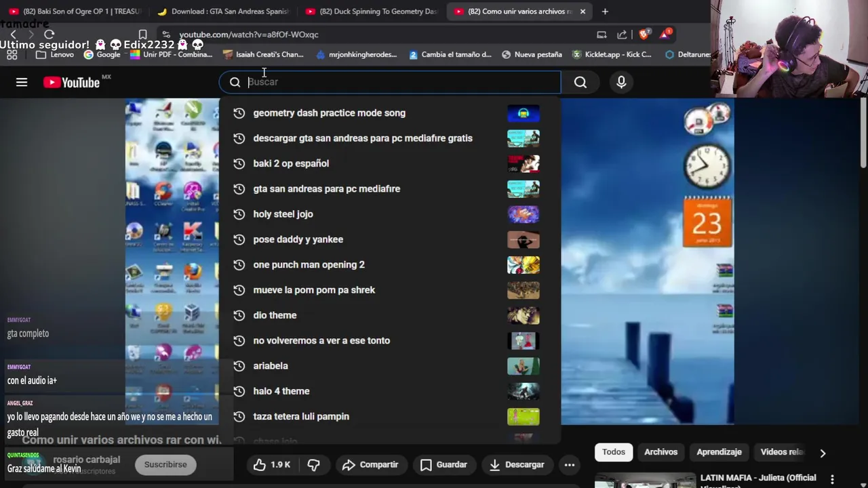Click the address bar URL
Viewport: 868px width, 488px height.
(x=248, y=35)
